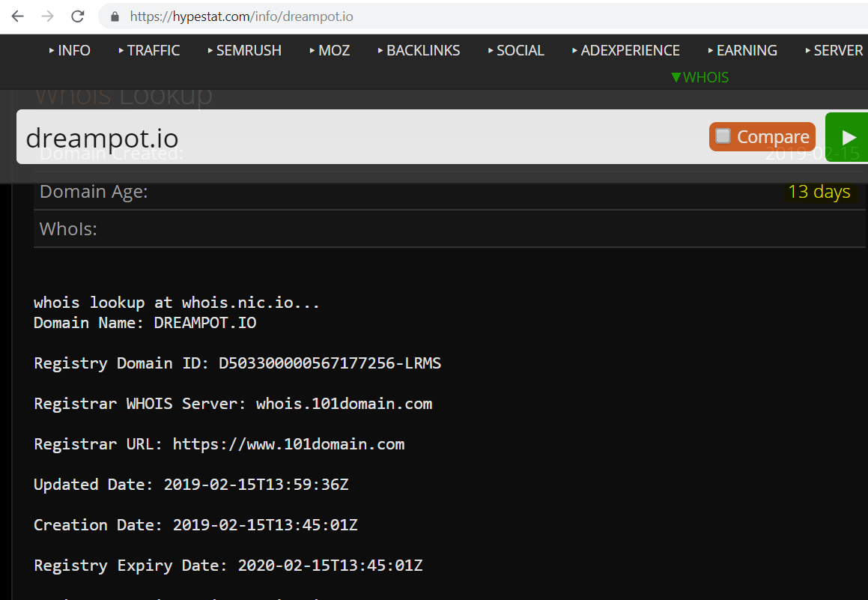Jump to the TRAFFIC section

(149, 50)
